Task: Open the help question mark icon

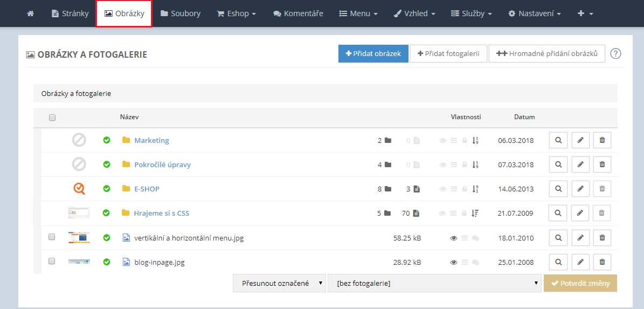Action: click(x=616, y=54)
